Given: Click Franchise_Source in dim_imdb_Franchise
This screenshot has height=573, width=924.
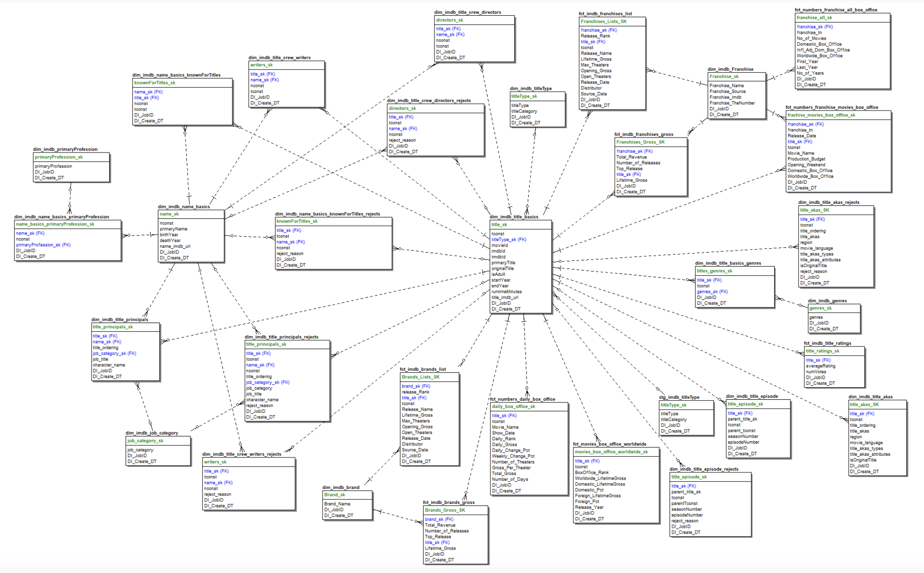Looking at the screenshot, I should tap(727, 92).
